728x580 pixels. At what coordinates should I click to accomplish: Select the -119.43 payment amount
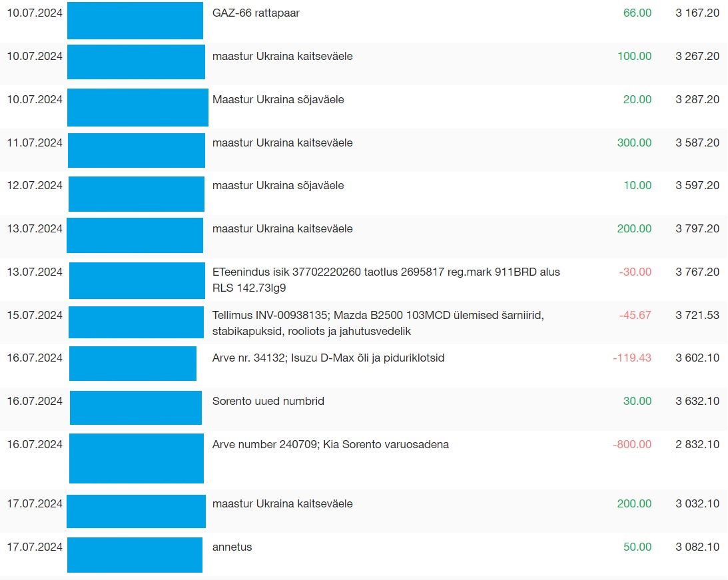pyautogui.click(x=631, y=358)
